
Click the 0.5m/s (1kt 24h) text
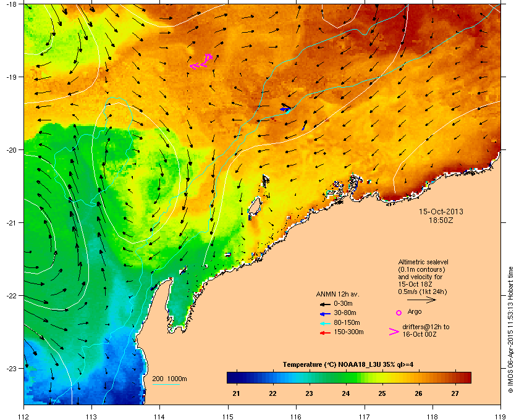pyautogui.click(x=423, y=292)
